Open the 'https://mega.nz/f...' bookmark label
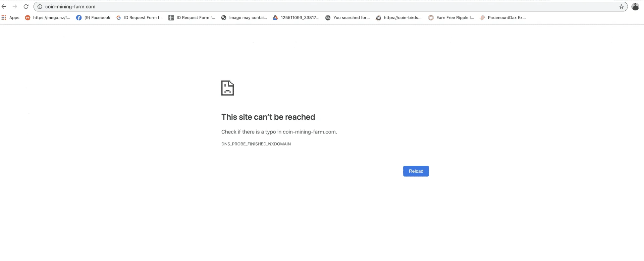The height and width of the screenshot is (261, 644). tap(52, 18)
